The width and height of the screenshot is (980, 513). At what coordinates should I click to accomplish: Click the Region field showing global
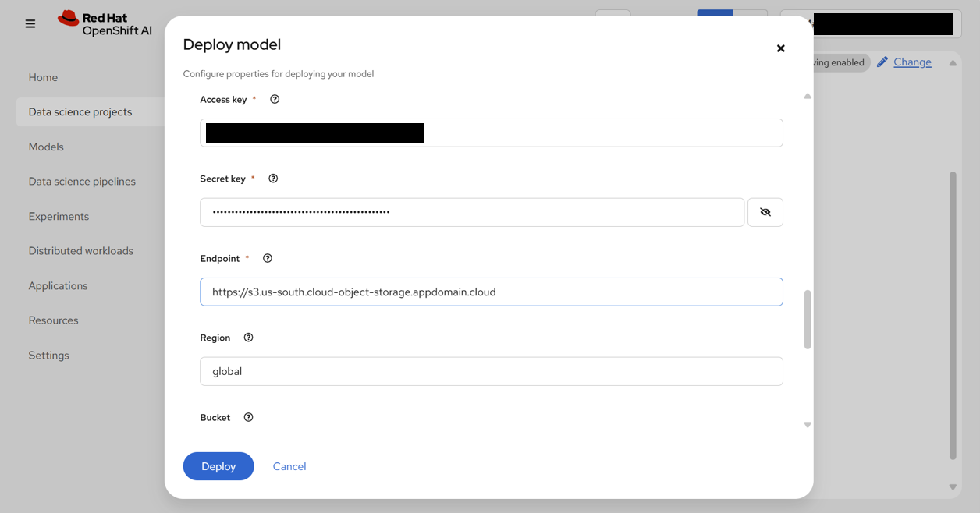pyautogui.click(x=492, y=371)
